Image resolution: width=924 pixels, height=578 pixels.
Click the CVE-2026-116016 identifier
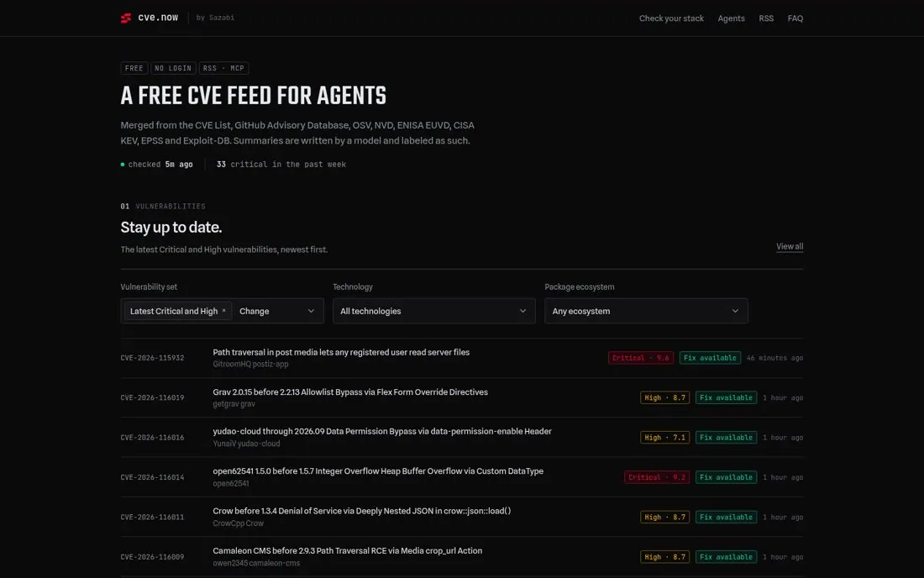point(152,438)
